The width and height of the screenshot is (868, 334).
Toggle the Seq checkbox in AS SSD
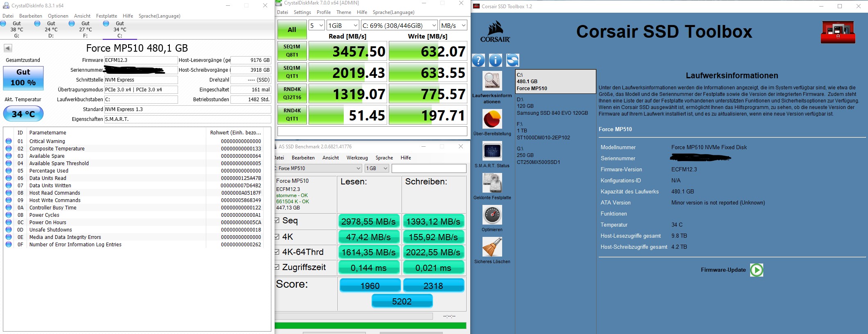pyautogui.click(x=277, y=220)
